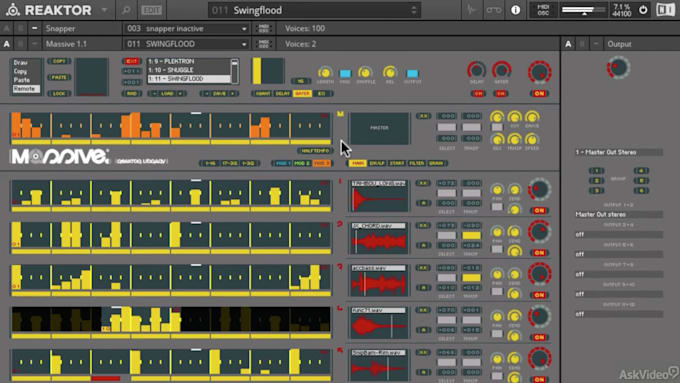
Task: Click the Reaktor logo icon
Action: (13, 10)
